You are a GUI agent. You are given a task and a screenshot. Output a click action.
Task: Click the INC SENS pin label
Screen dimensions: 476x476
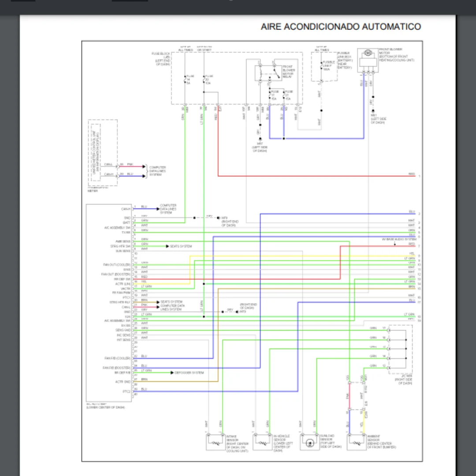123,335
